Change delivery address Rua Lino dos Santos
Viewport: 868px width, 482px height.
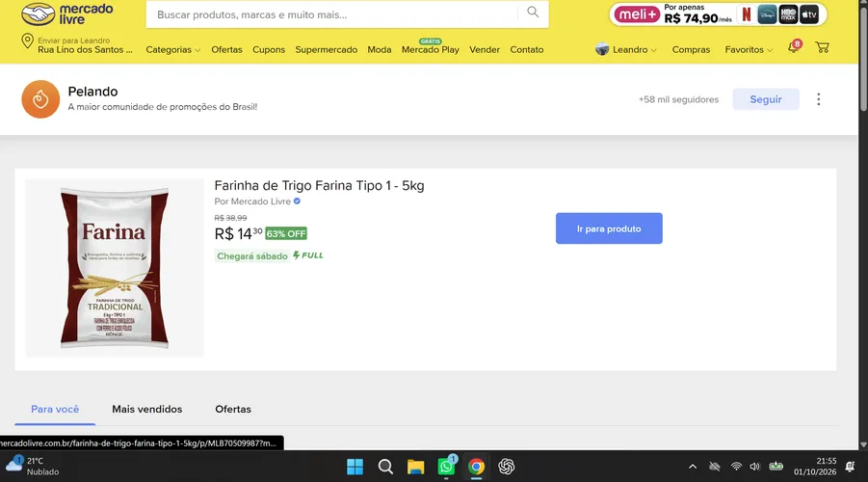[x=85, y=49]
